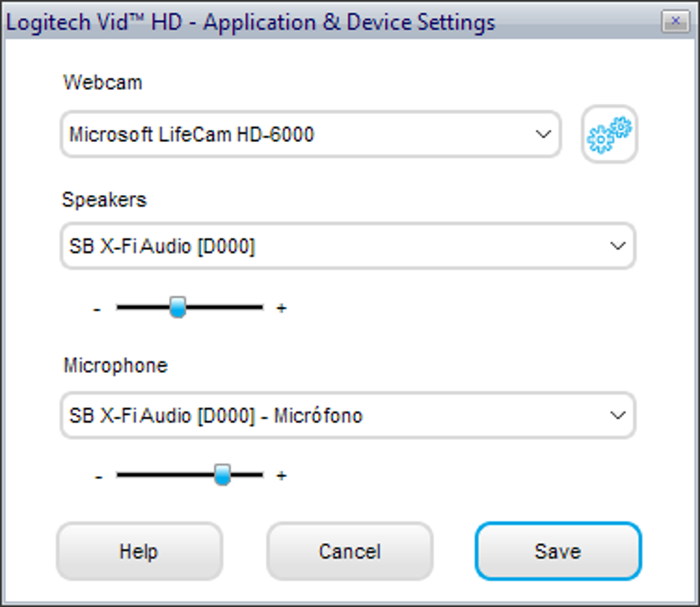
Task: Click plus sign beside speaker volume slider
Action: point(281,308)
